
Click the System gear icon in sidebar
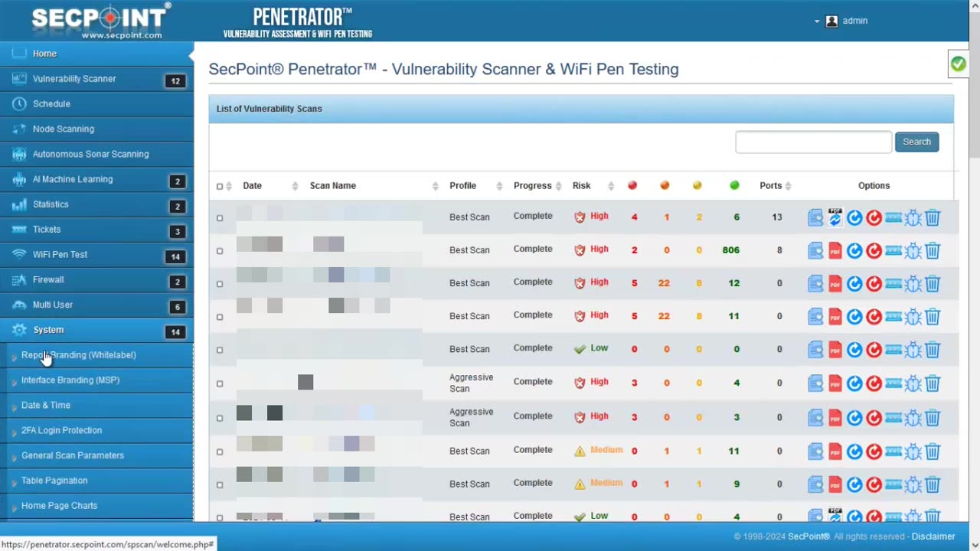pyautogui.click(x=19, y=330)
